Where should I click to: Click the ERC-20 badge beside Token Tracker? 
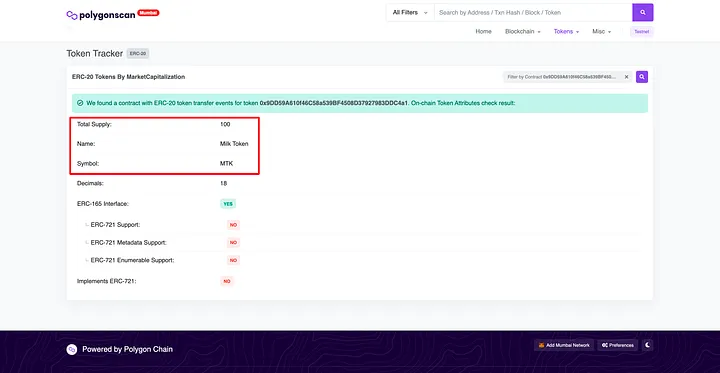coord(138,54)
